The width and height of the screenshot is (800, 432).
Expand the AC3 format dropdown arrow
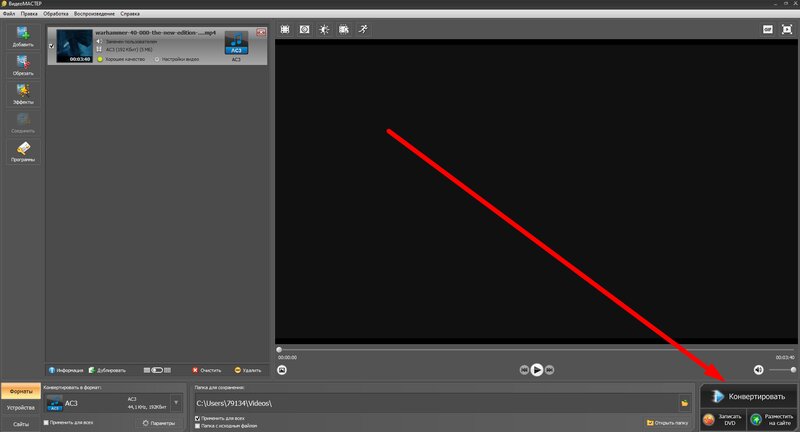[176, 403]
